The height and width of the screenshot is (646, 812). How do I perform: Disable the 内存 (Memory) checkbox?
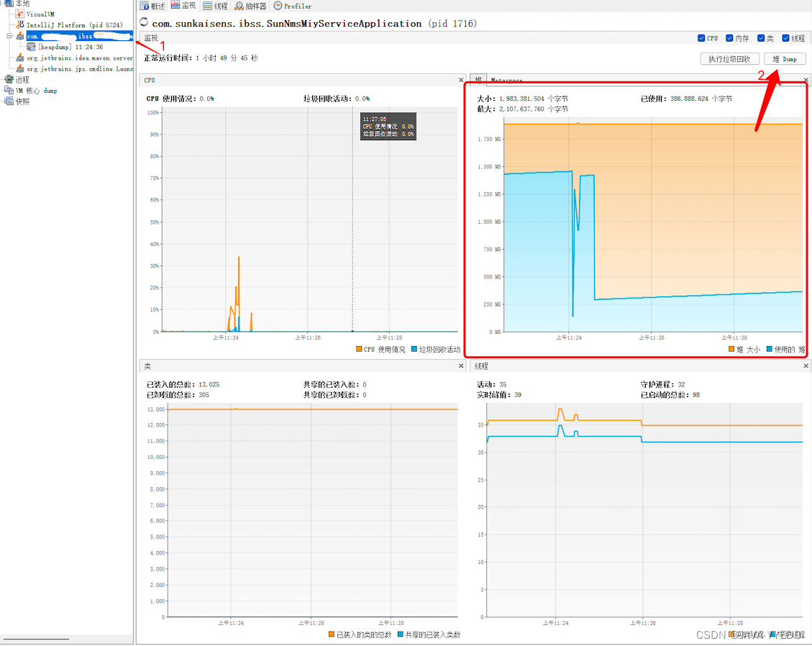pyautogui.click(x=728, y=38)
